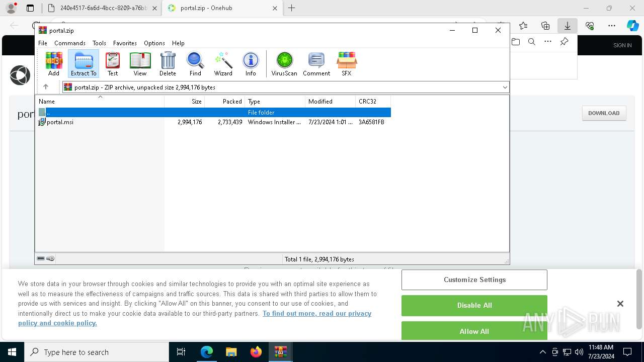Viewport: 644px width, 362px height.
Task: Sort by the CRC32 column header
Action: click(373, 102)
